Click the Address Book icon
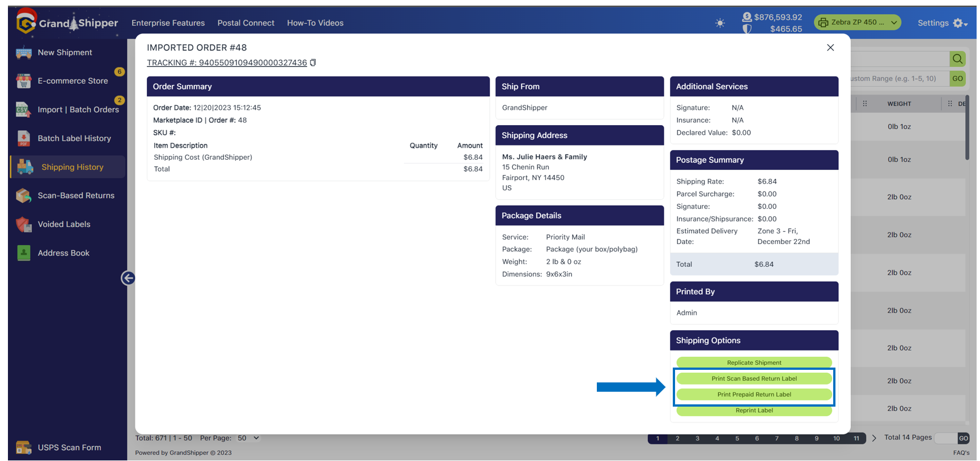Image resolution: width=980 pixels, height=461 pixels. (x=24, y=253)
